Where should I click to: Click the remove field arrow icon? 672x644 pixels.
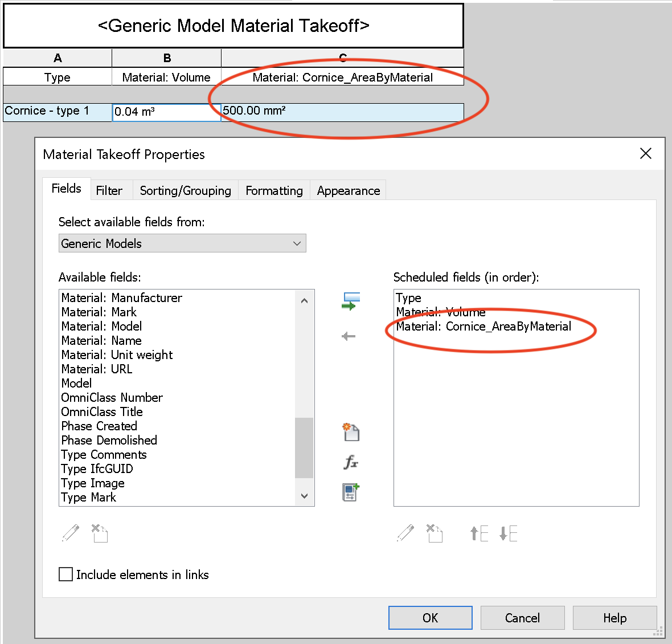point(349,336)
